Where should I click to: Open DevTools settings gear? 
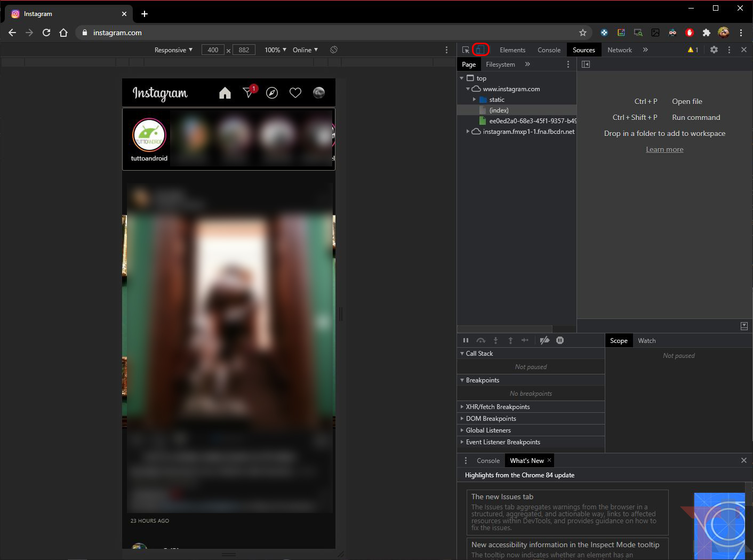[x=714, y=50]
